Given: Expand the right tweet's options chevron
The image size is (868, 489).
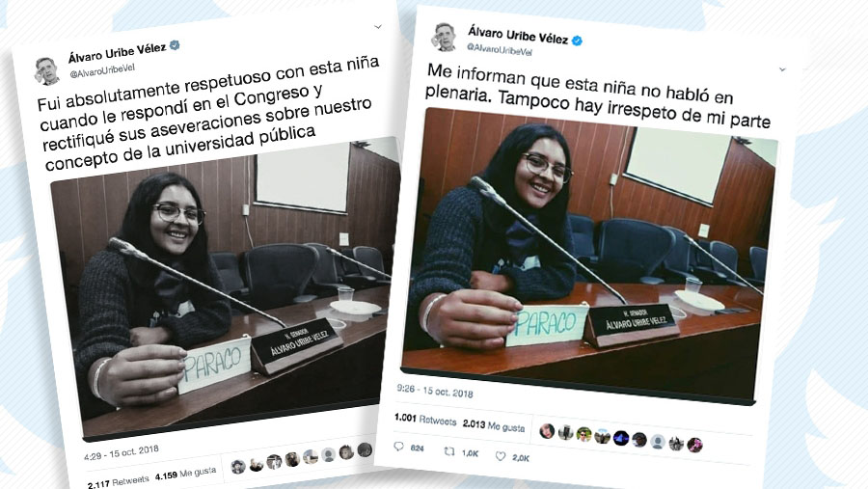Looking at the screenshot, I should [782, 69].
